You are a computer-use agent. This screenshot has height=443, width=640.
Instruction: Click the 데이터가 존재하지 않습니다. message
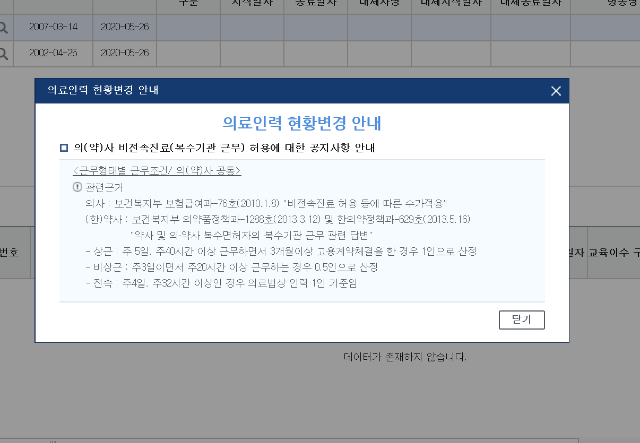(404, 357)
